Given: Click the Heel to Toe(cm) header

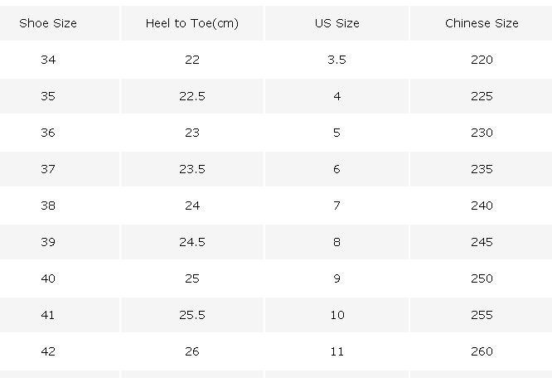Looking at the screenshot, I should [192, 23].
